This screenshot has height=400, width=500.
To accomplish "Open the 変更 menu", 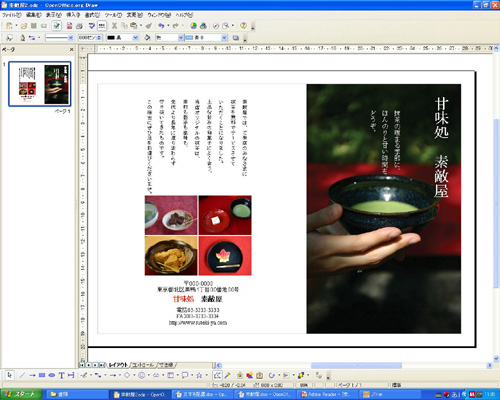I will pos(134,15).
